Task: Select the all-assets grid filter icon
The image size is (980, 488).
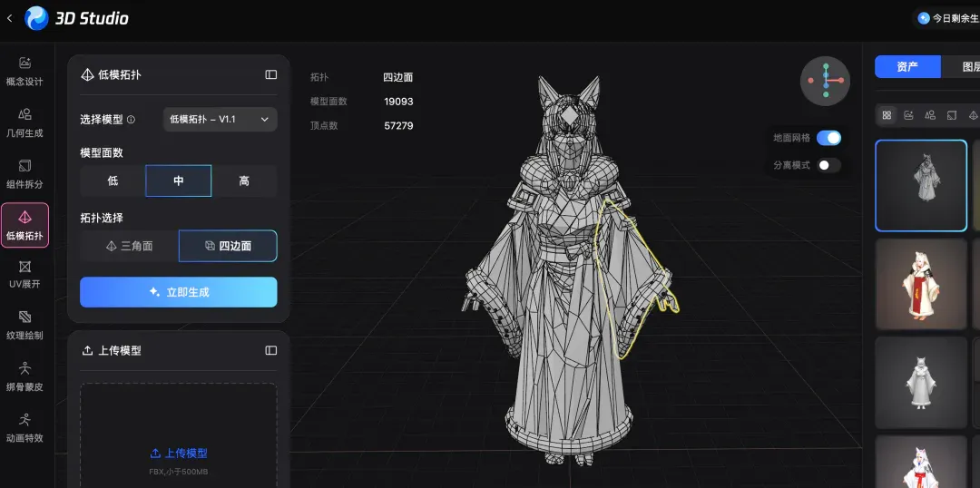Action: (887, 115)
